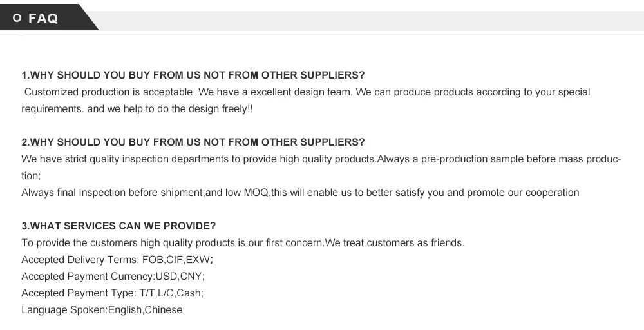Viewport: 644px width, 330px height.
Task: Click the FAQ header tab
Action: pyautogui.click(x=44, y=18)
